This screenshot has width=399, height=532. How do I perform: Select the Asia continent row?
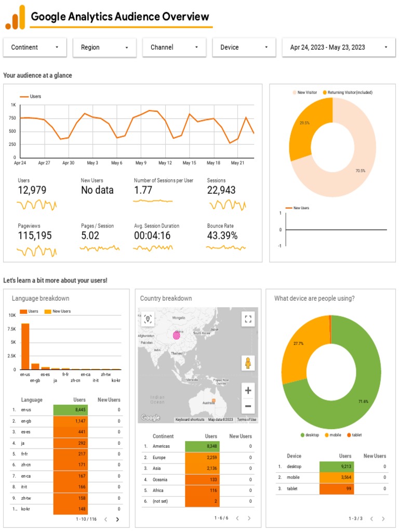click(198, 468)
